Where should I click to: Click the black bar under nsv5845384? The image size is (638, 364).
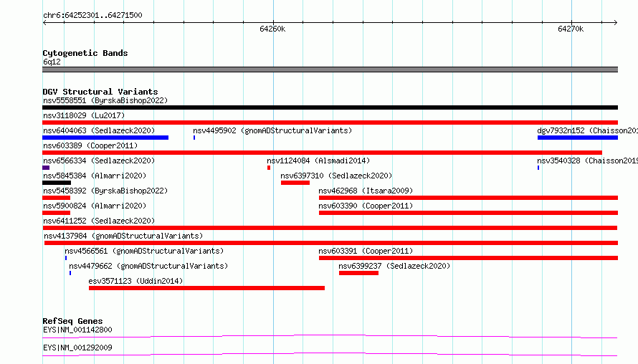[x=57, y=183]
